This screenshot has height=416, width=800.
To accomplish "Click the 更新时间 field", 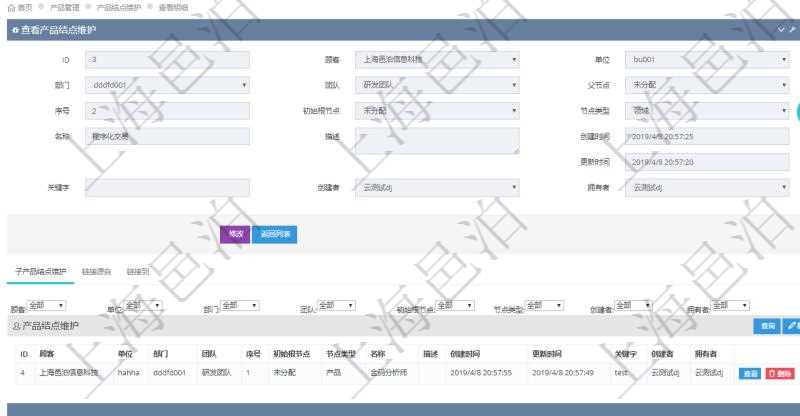I will [x=707, y=162].
